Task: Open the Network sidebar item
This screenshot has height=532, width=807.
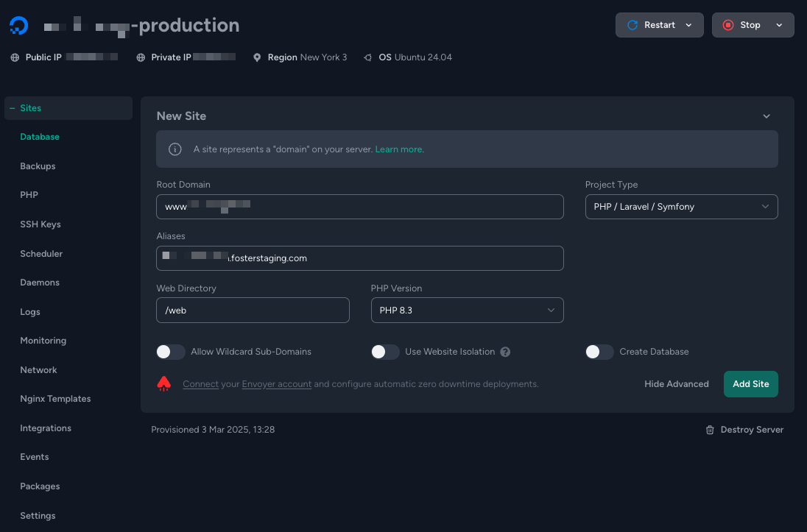Action: click(38, 370)
